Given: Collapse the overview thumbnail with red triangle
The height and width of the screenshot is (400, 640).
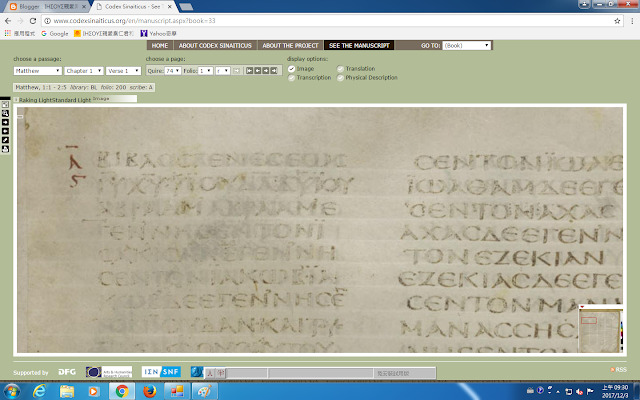Looking at the screenshot, I should tap(582, 307).
